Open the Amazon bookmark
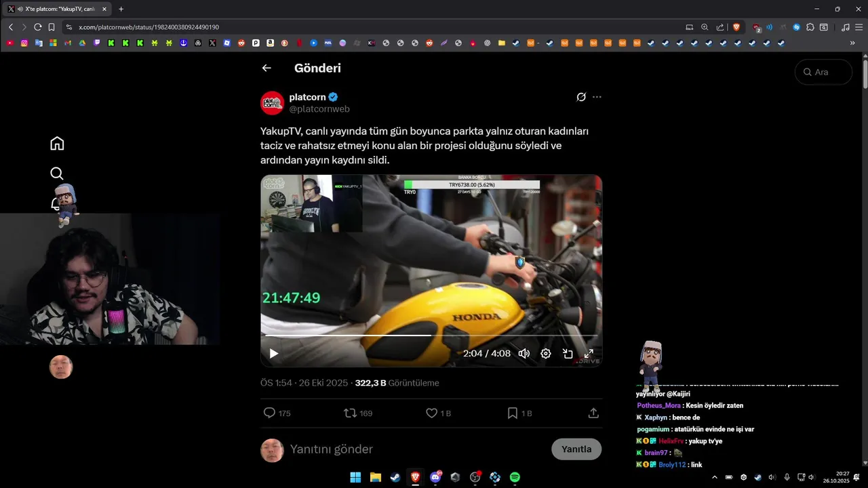Screen dimensions: 868x488 coord(270,43)
